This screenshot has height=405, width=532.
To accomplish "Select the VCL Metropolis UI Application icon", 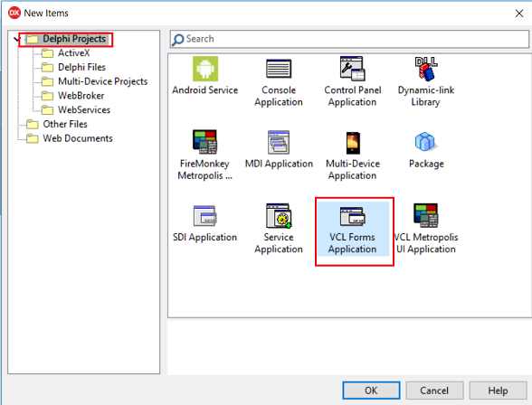I will pyautogui.click(x=426, y=215).
